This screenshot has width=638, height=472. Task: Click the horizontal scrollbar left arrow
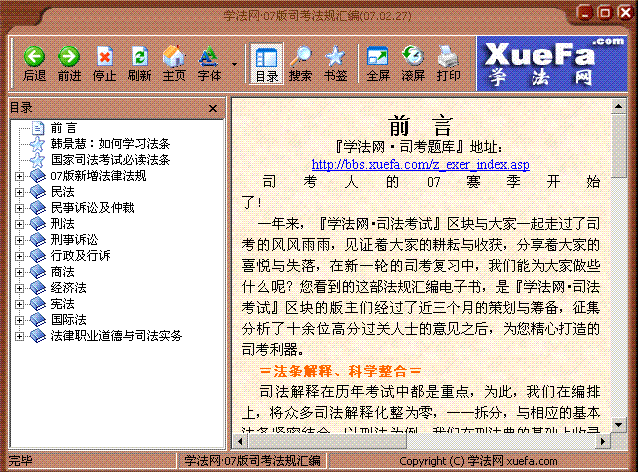[x=240, y=441]
